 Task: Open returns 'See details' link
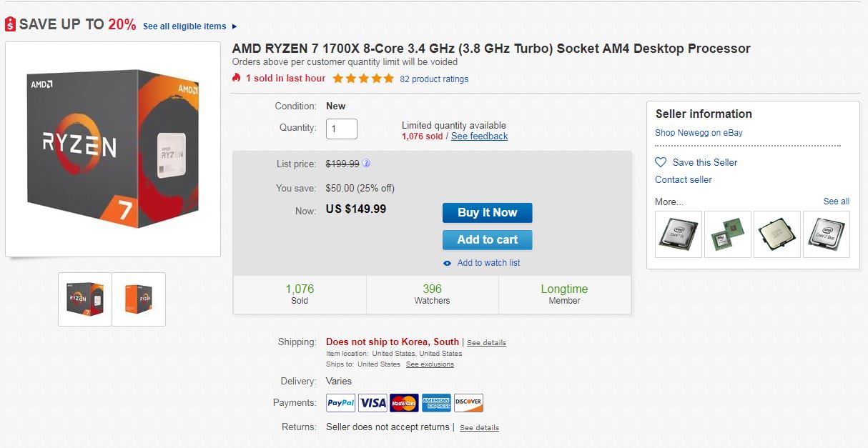(479, 428)
